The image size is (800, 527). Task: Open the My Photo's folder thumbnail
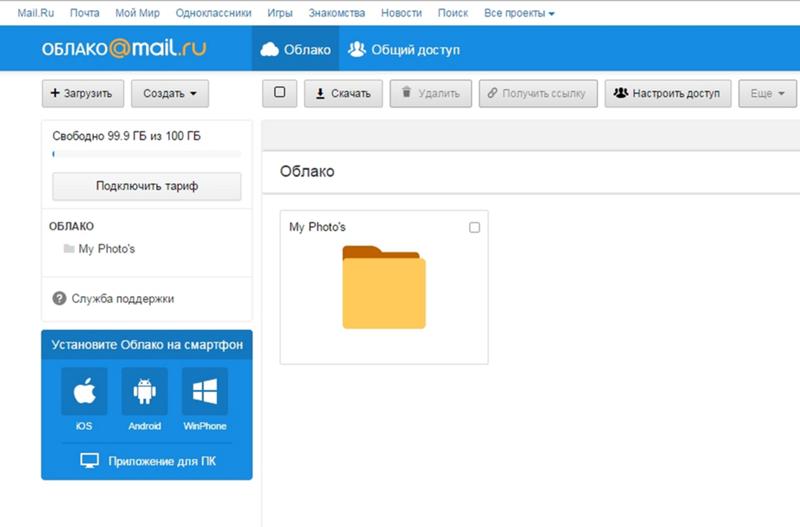(384, 287)
